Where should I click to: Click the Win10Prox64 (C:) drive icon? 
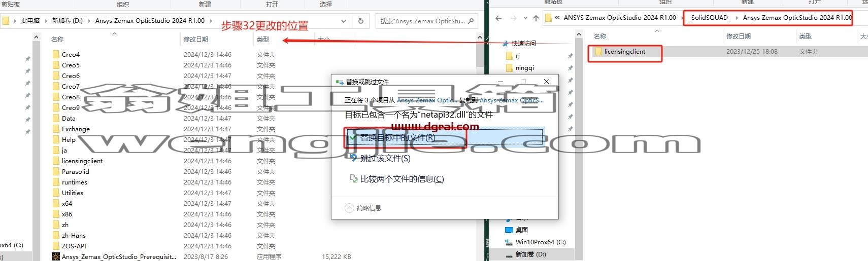[x=509, y=242]
